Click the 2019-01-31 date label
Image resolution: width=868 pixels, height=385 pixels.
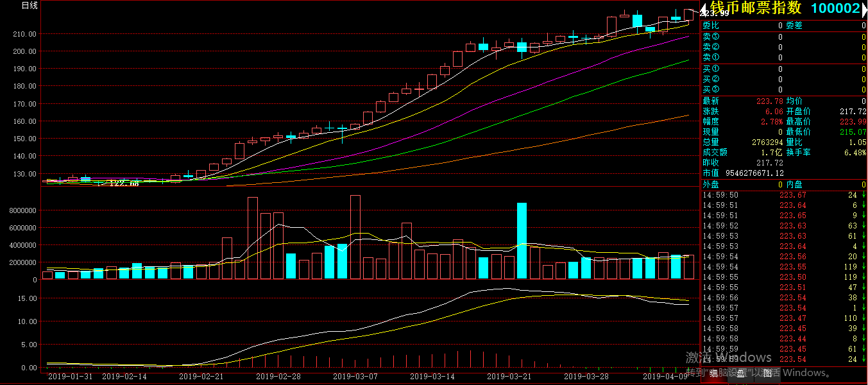pyautogui.click(x=70, y=377)
